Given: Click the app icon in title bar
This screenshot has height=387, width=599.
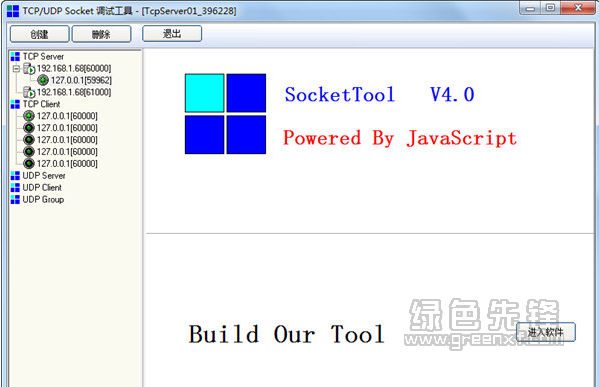Looking at the screenshot, I should [x=13, y=11].
